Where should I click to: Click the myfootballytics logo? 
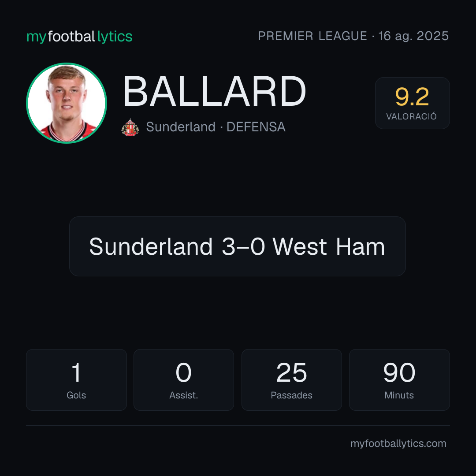coord(79,37)
